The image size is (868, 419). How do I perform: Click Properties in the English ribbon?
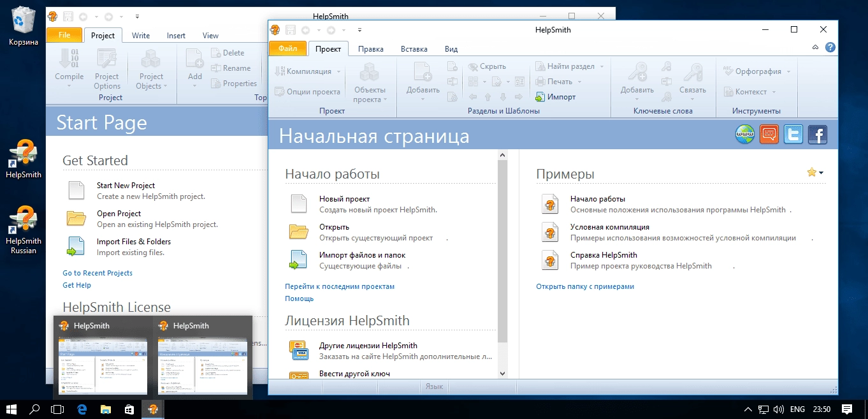coord(235,84)
